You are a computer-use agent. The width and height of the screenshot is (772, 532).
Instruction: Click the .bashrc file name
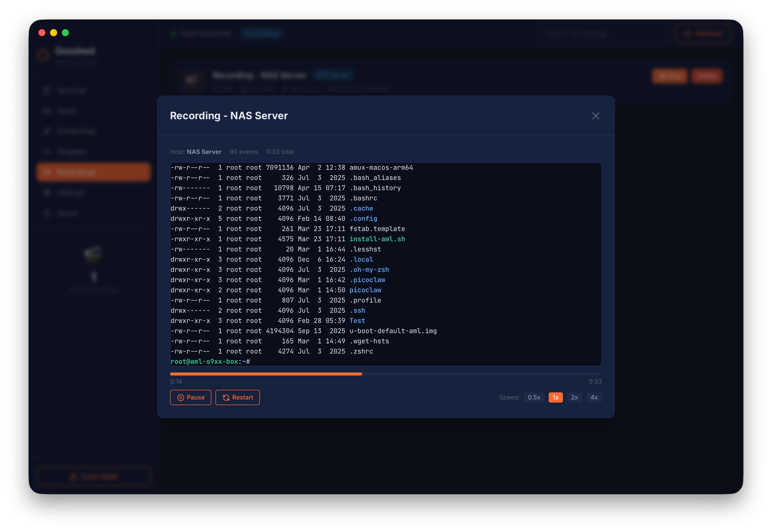pos(363,198)
